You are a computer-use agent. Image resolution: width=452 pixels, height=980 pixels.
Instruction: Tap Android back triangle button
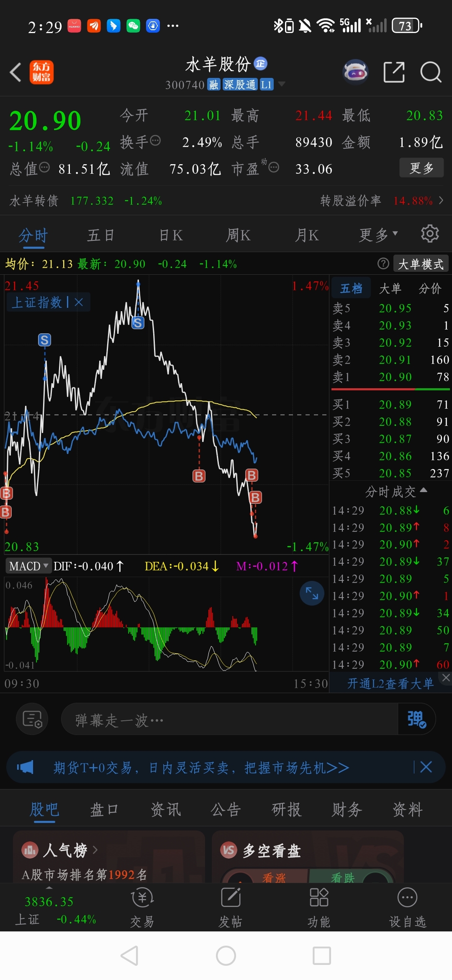click(129, 956)
